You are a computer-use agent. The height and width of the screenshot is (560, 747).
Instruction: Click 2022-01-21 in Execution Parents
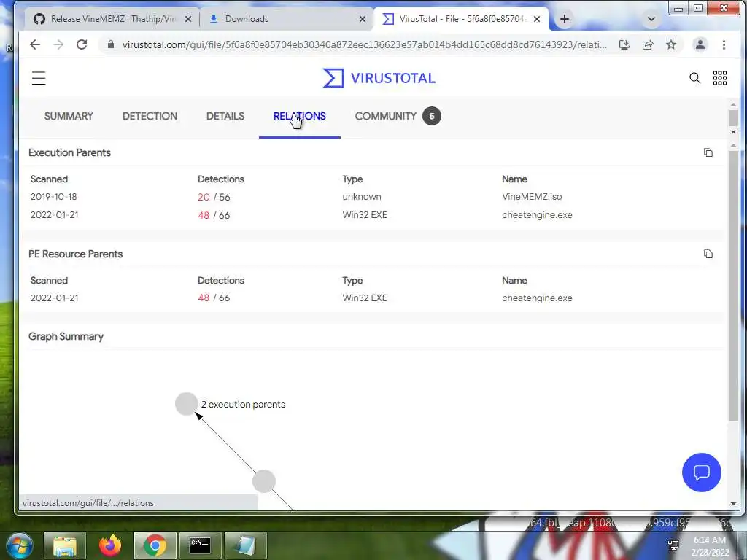(54, 215)
